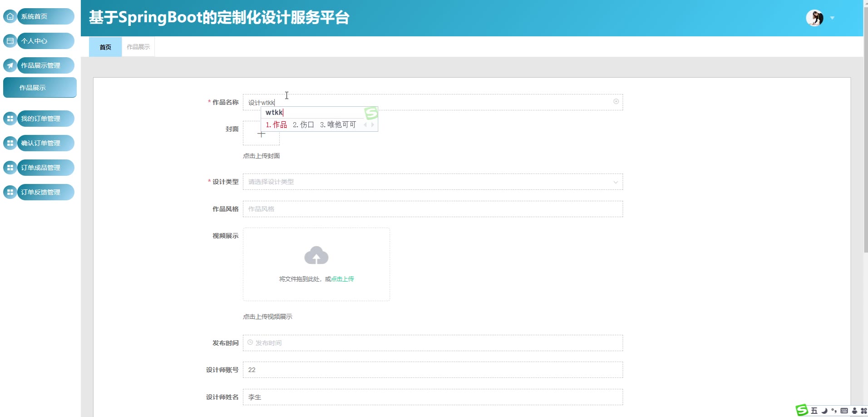Click the grid icon beside 订单成品管理
Screen dimensions: 868x417
(x=10, y=168)
